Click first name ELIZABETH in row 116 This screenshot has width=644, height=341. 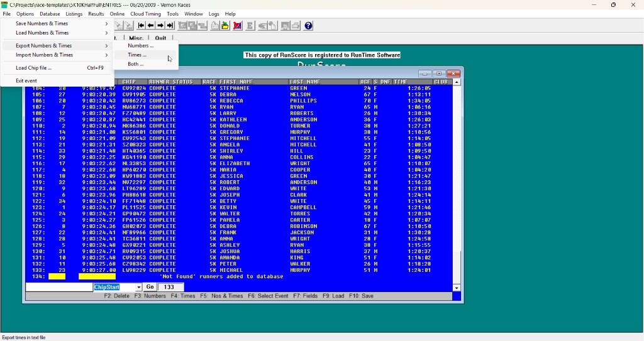235,163
